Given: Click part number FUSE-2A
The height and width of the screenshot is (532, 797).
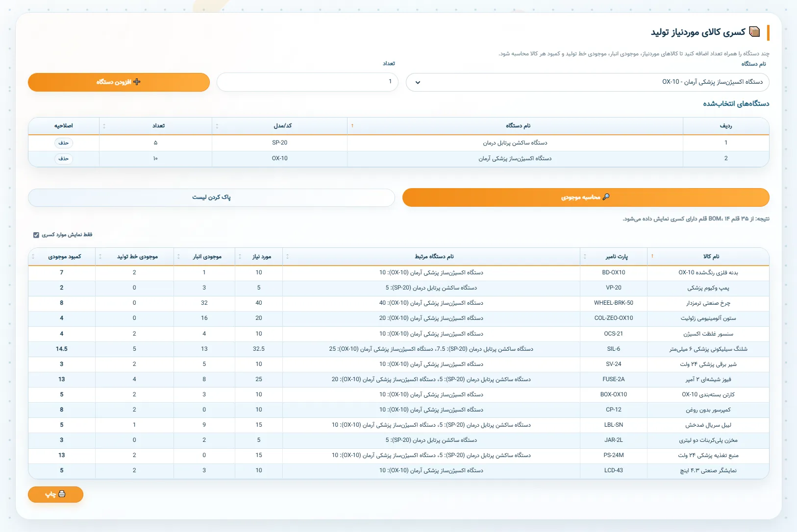Looking at the screenshot, I should (x=614, y=379).
